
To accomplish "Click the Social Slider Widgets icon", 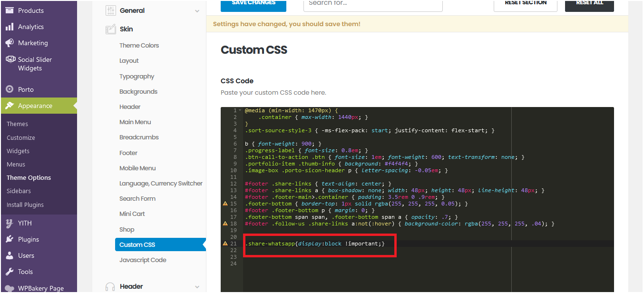I will (x=10, y=59).
